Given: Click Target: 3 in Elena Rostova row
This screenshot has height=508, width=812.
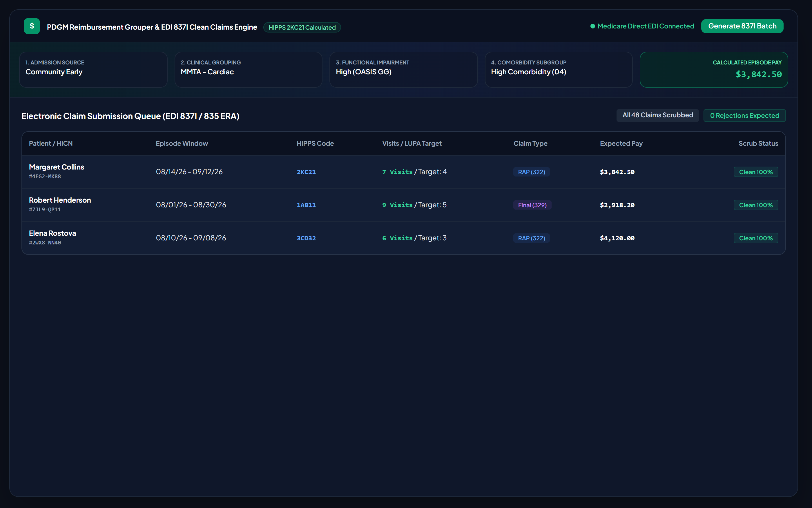Looking at the screenshot, I should [432, 238].
